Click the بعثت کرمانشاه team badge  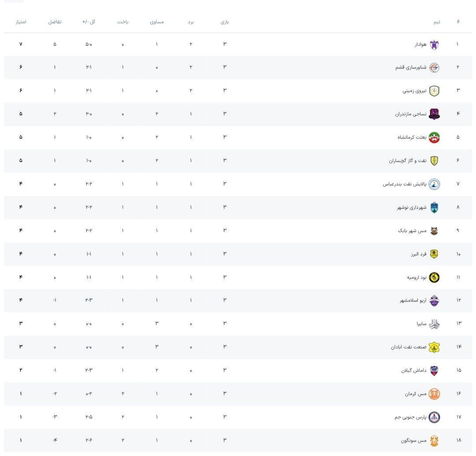click(434, 137)
